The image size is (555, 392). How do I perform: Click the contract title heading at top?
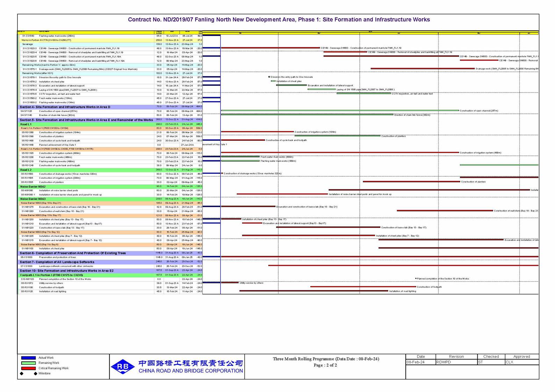[279, 20]
